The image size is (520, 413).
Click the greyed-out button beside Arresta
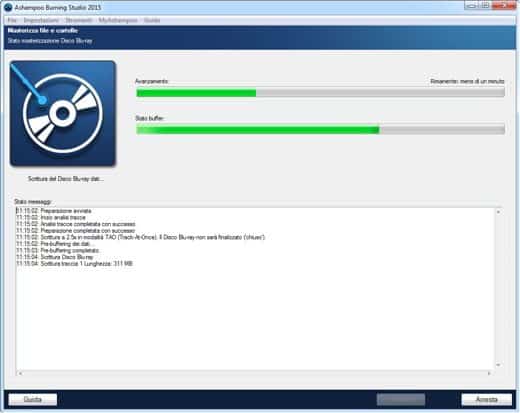point(401,399)
